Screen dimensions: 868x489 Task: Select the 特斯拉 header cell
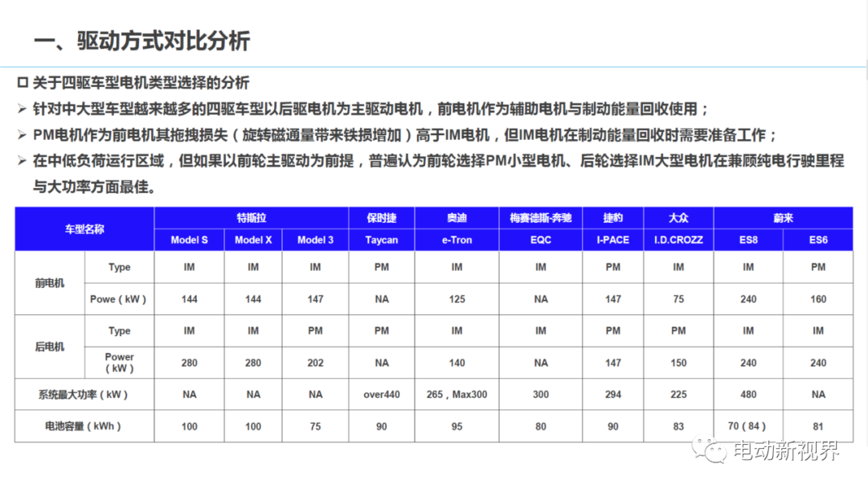252,218
